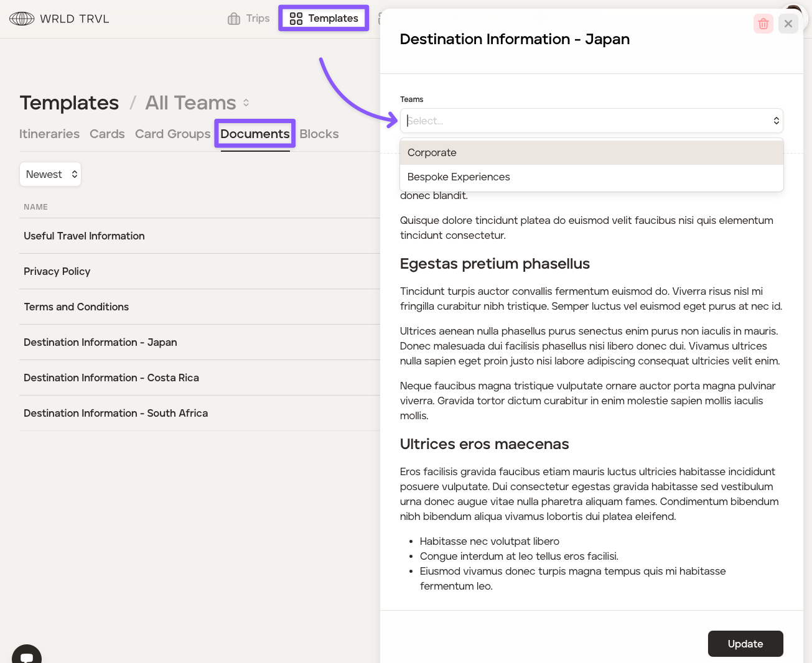Open the Newest sort dropdown
Image resolution: width=812 pixels, height=663 pixels.
click(50, 174)
